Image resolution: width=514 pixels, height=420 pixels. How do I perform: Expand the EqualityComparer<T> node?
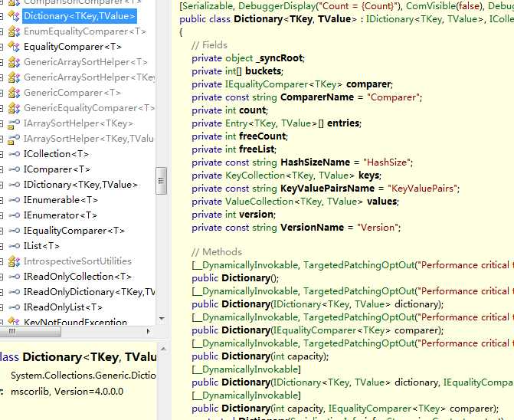[x=2, y=47]
